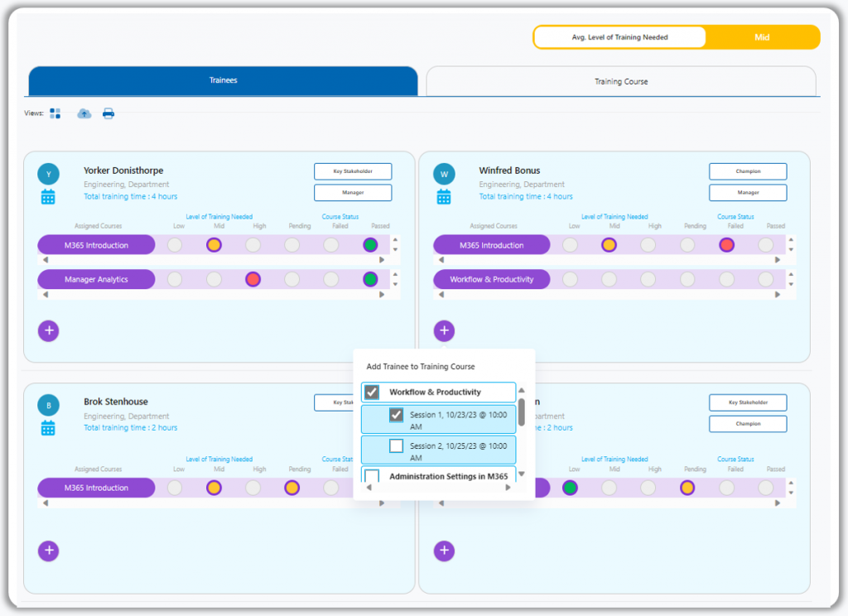Click Yorker Donisthorpe's avatar circle
Screen dimensions: 848x616
[x=48, y=175]
